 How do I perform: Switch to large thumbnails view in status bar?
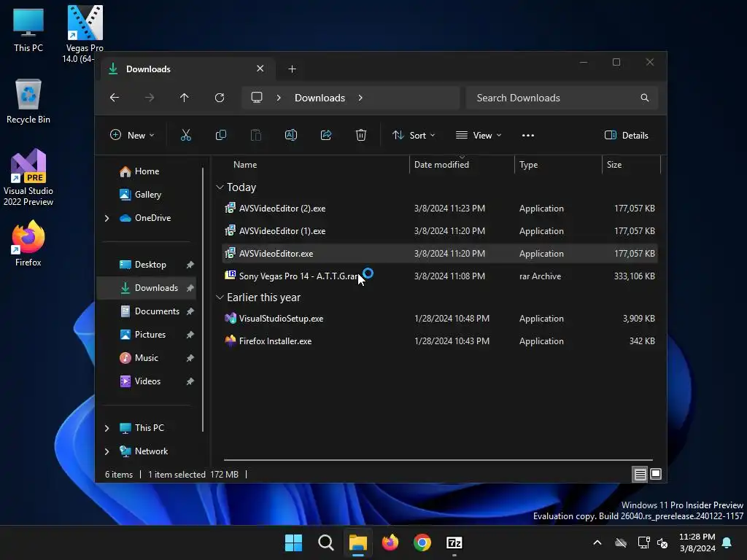(x=656, y=474)
